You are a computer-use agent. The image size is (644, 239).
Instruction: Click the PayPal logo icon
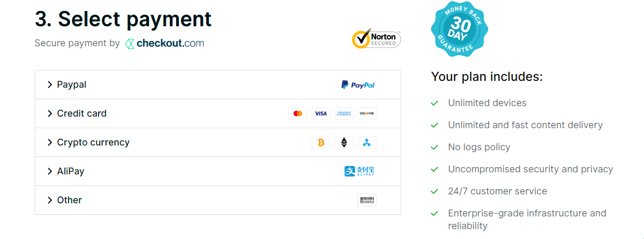point(358,85)
